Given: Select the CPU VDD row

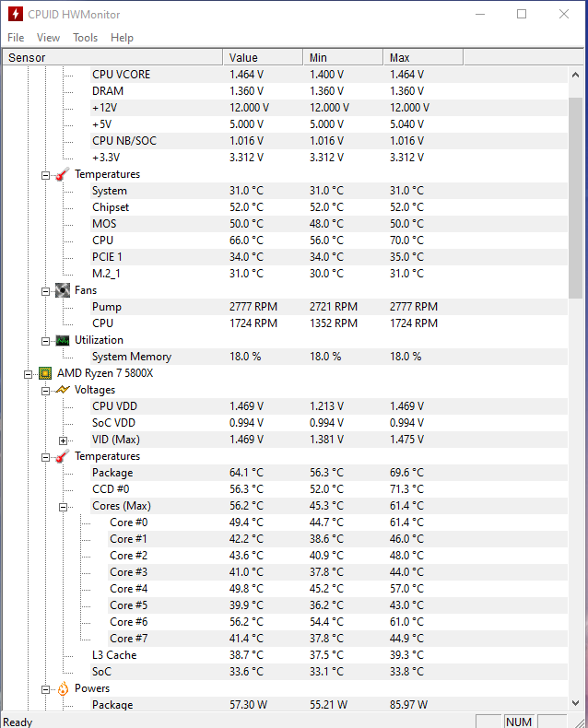Looking at the screenshot, I should coord(329,406).
